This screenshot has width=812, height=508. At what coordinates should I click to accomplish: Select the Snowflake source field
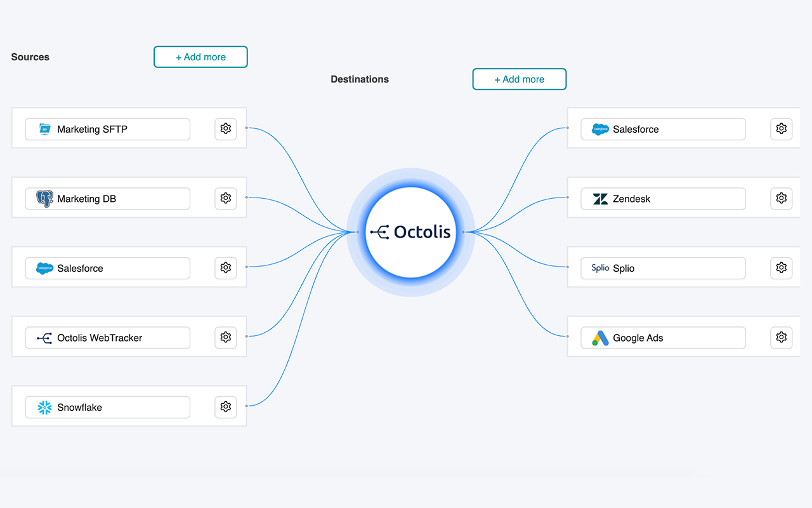pos(108,407)
